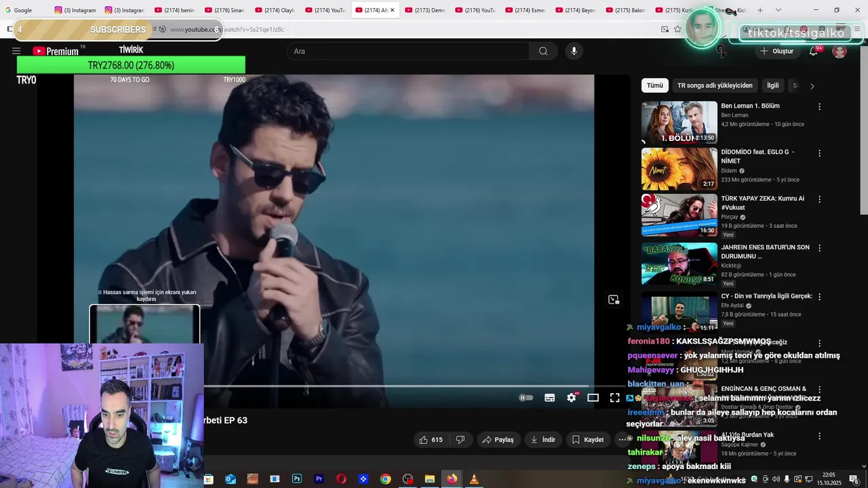Open the miniplayer icon on video edge
This screenshot has width=868, height=488.
[614, 300]
